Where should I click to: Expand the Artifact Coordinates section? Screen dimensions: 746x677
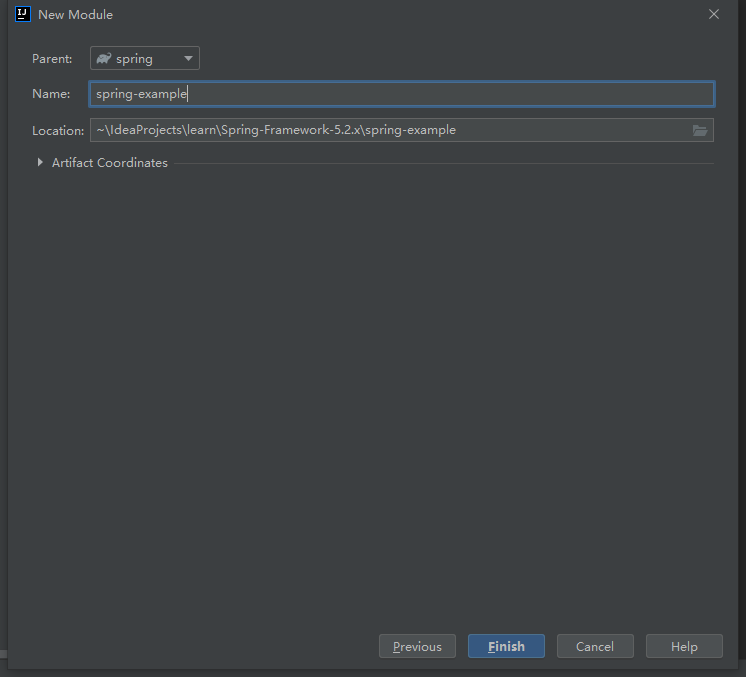coord(40,162)
